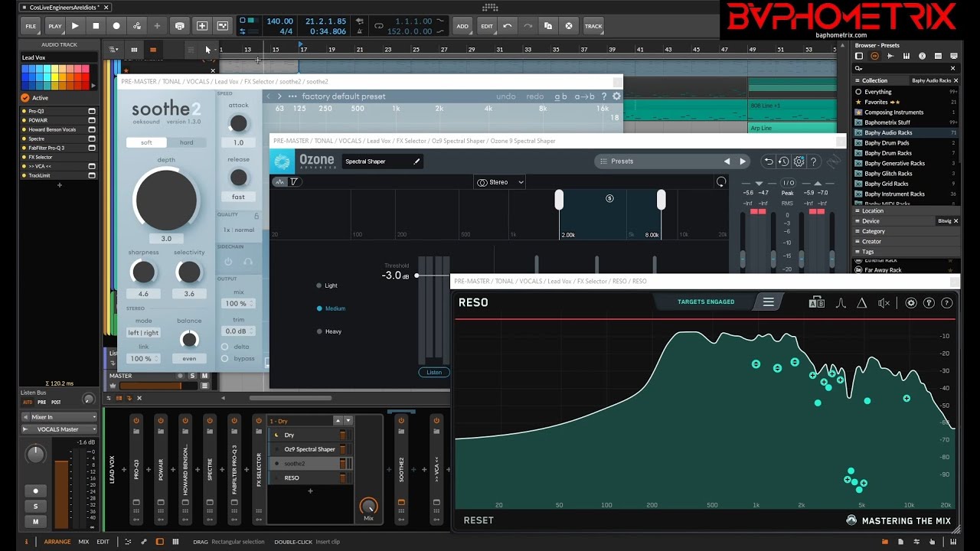980x551 pixels.
Task: Click the soothe2 undo button
Action: pyautogui.click(x=506, y=96)
